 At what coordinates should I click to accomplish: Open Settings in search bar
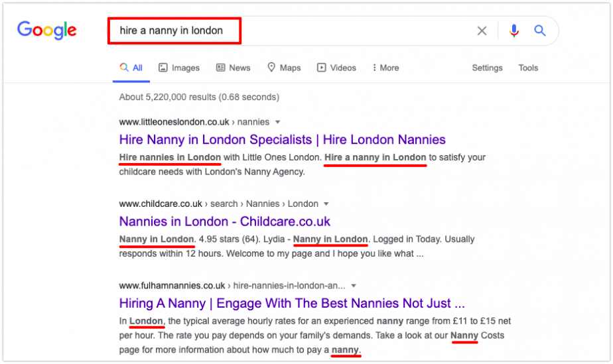click(x=487, y=68)
